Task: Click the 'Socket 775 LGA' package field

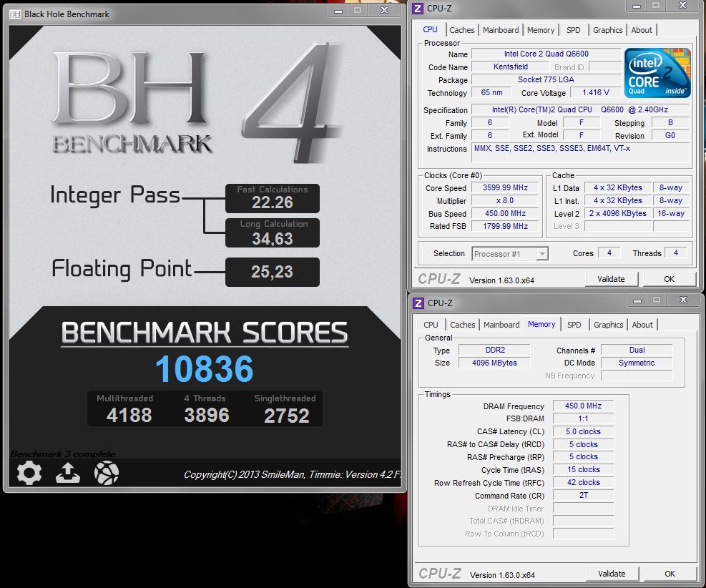Action: click(546, 79)
